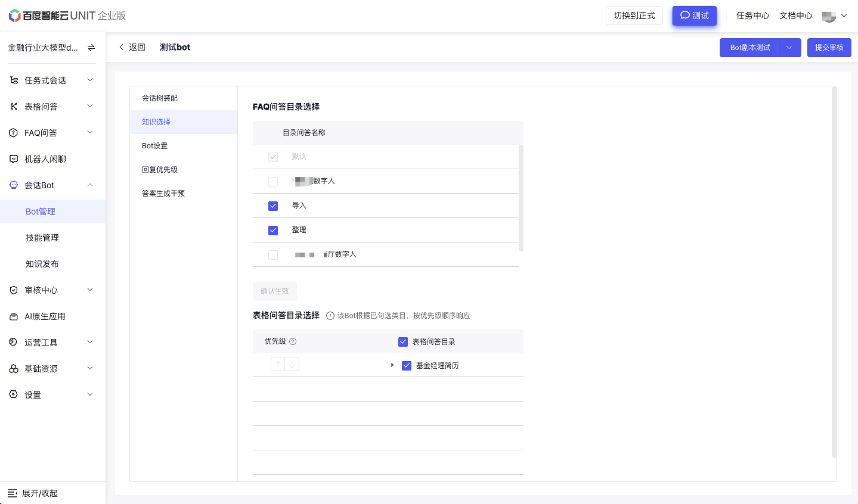Image resolution: width=858 pixels, height=504 pixels.
Task: Check the 厅数字人 FAQ directory checkbox
Action: [x=273, y=255]
